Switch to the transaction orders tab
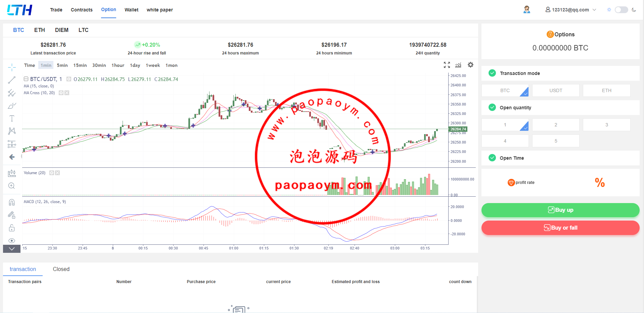Image resolution: width=644 pixels, height=313 pixels. 23,269
